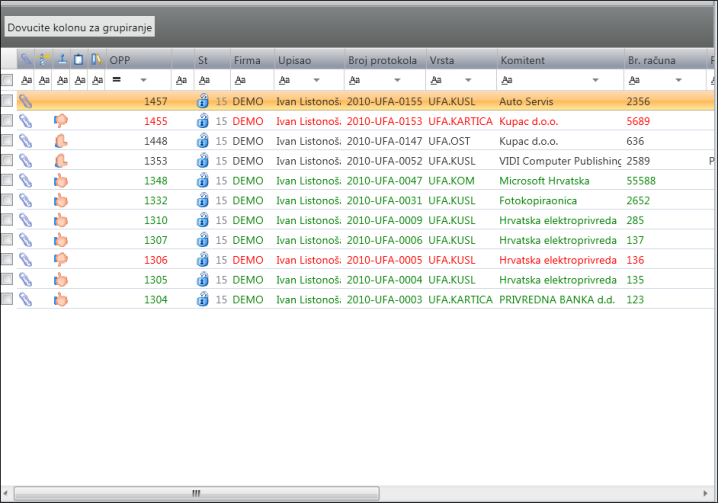Image resolution: width=718 pixels, height=503 pixels.
Task: Open the Upisao filter dropdown
Action: coord(316,80)
